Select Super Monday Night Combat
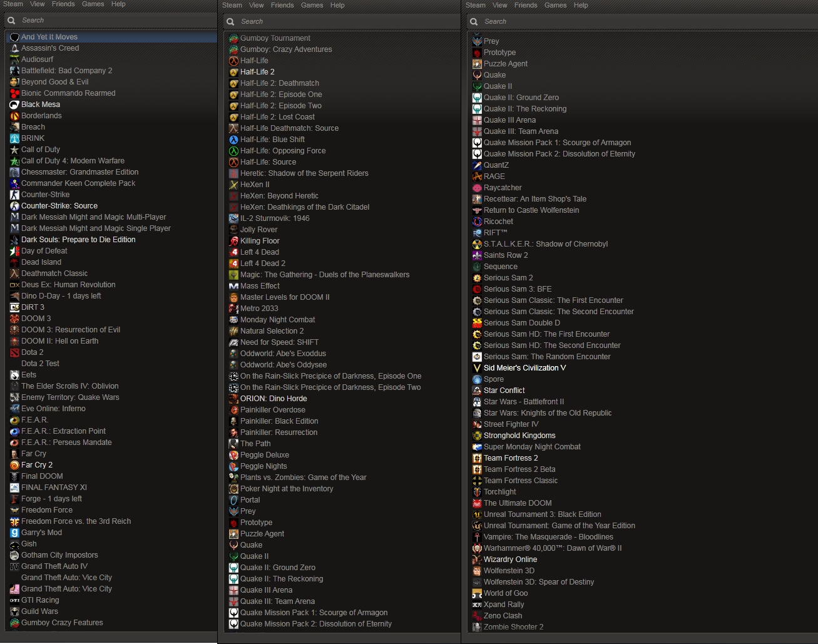818x644 pixels. (532, 447)
